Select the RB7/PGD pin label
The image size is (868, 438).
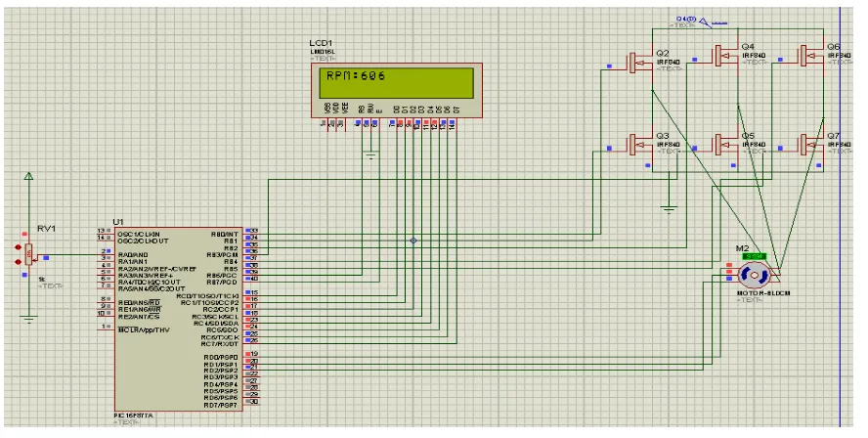(x=223, y=283)
